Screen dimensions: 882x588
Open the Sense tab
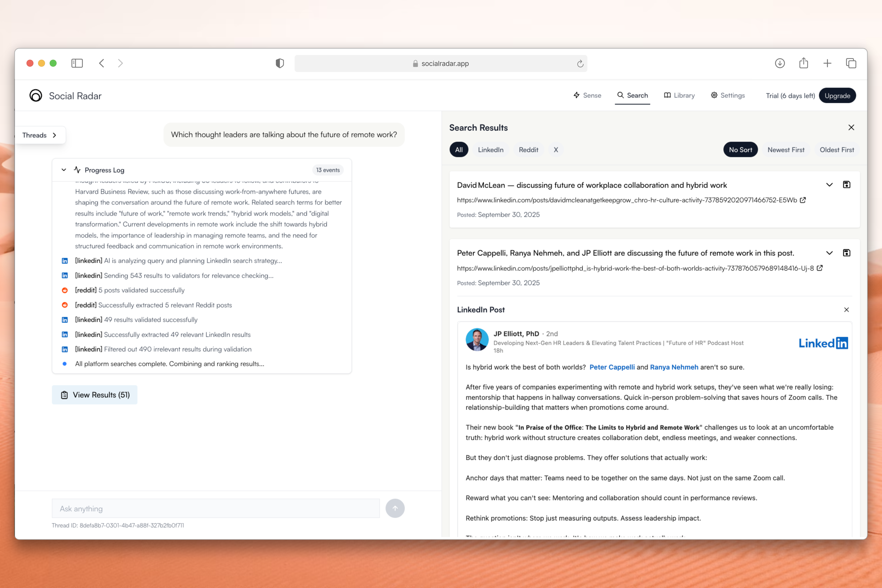point(587,95)
